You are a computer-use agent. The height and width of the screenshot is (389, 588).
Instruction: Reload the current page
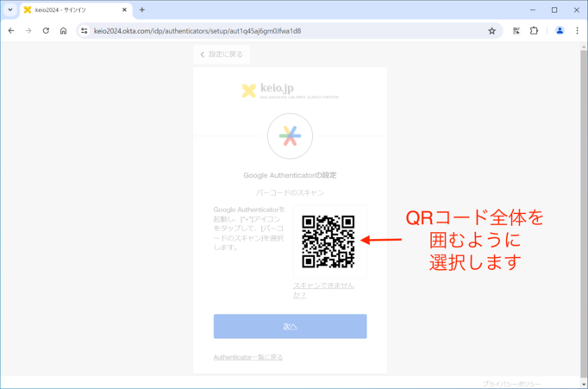46,30
